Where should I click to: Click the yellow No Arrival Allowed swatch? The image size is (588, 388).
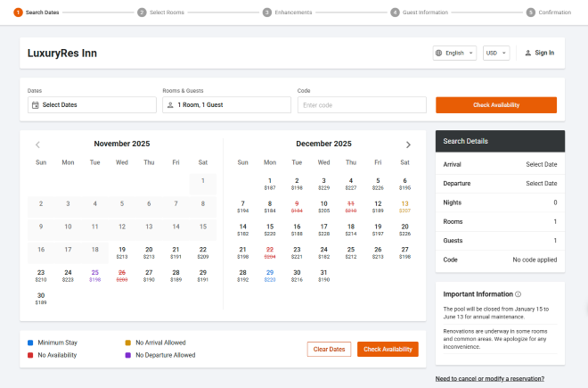pyautogui.click(x=128, y=343)
